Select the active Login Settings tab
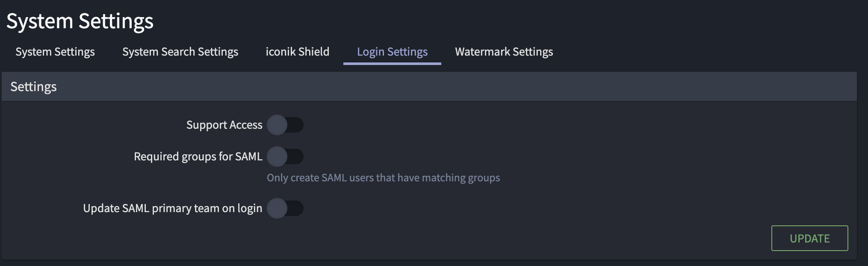 [x=392, y=52]
